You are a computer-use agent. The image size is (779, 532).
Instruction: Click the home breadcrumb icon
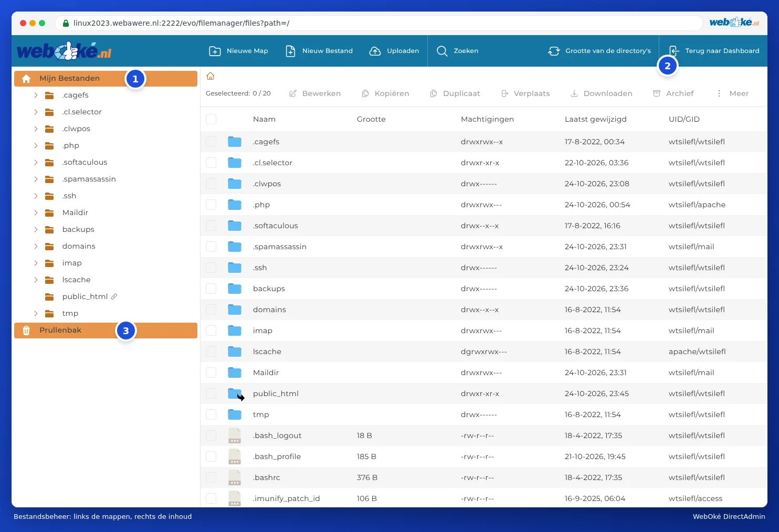click(210, 76)
